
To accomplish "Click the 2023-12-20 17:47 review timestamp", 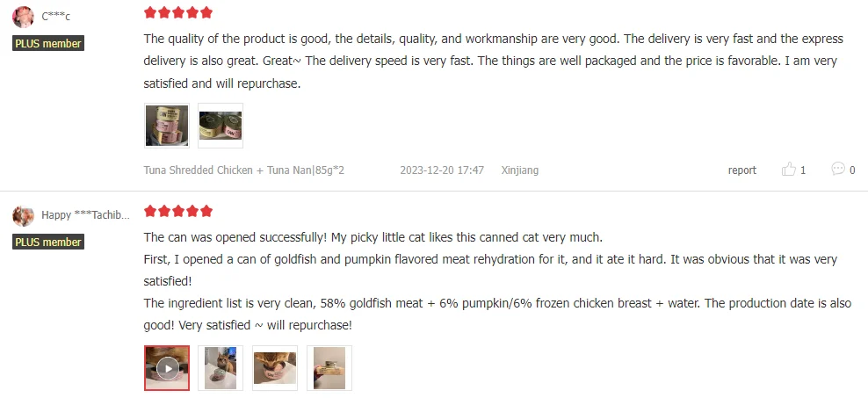I will (x=441, y=170).
